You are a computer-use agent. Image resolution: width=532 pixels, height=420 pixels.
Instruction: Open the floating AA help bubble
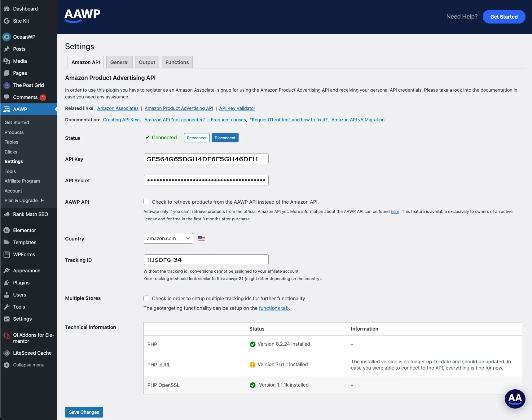tap(515, 399)
